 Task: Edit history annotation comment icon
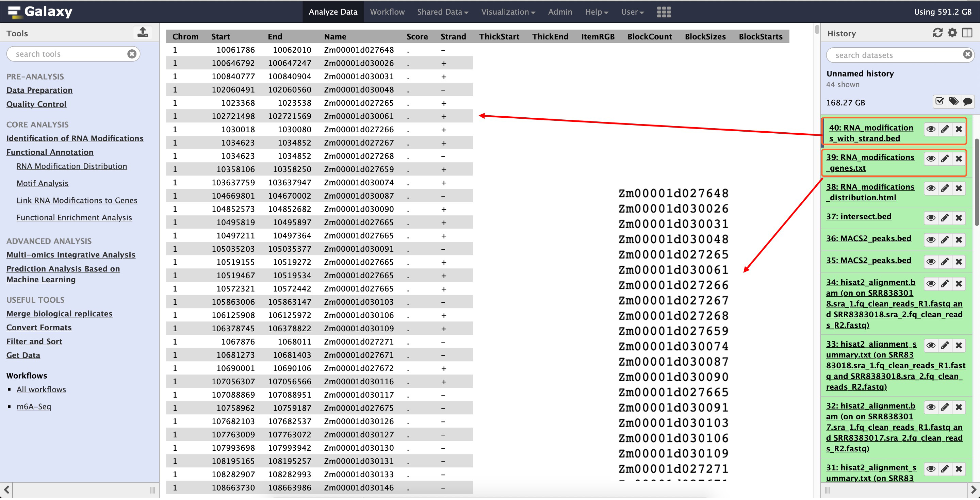coord(967,101)
